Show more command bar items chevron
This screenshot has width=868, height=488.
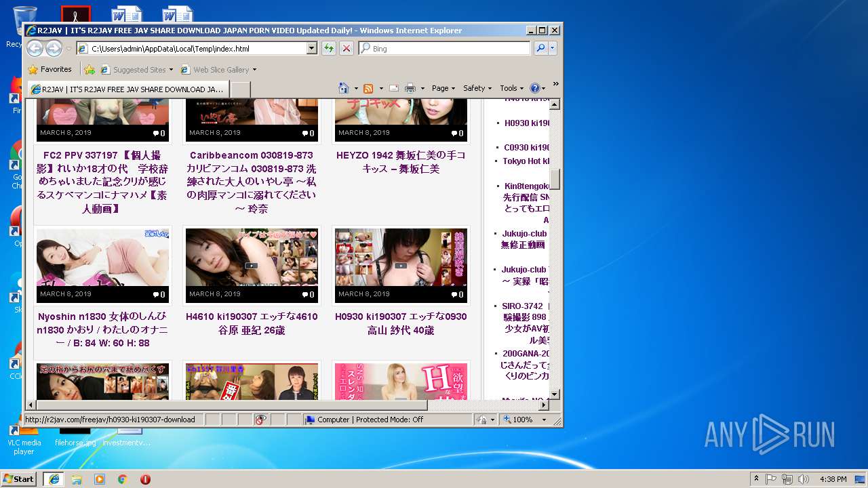pyautogui.click(x=555, y=84)
